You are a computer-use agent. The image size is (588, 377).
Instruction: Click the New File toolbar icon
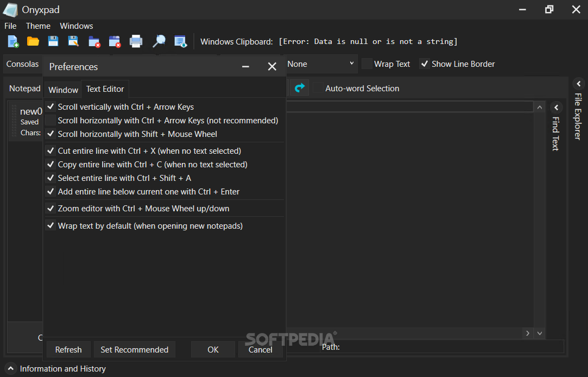13,41
